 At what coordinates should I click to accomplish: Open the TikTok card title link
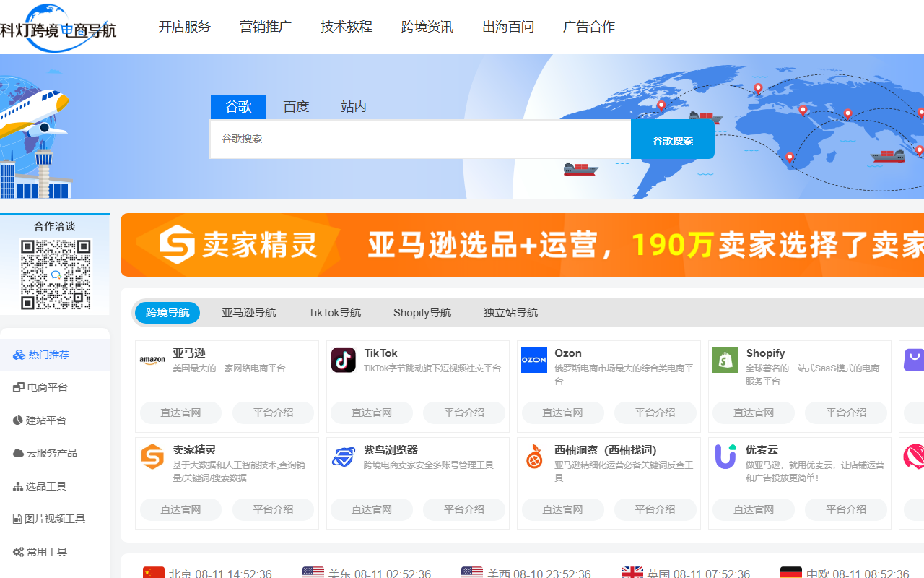point(381,353)
